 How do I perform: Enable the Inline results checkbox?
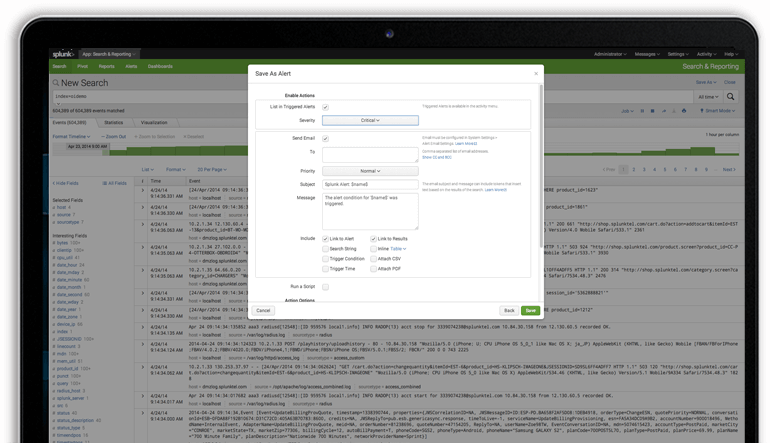(373, 249)
